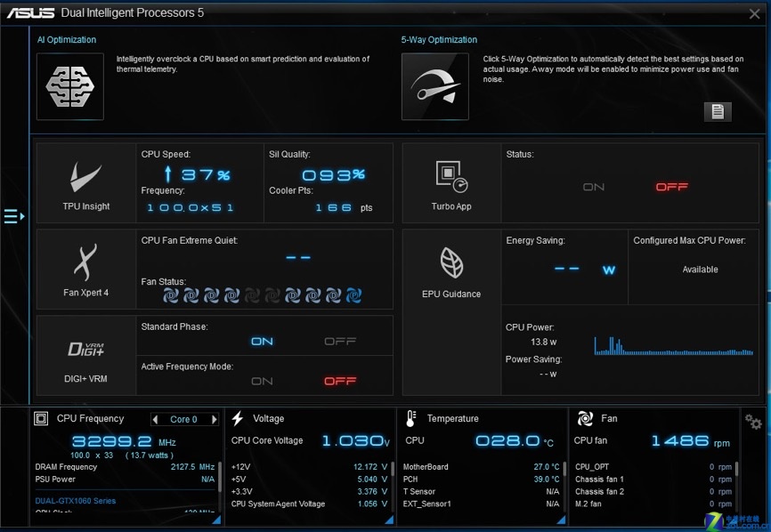Set Standard Phase to ON
Image resolution: width=771 pixels, height=532 pixels.
(x=262, y=342)
